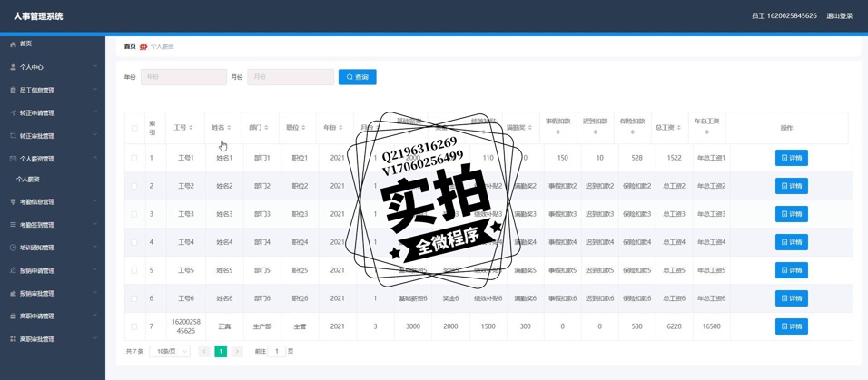Image resolution: width=868 pixels, height=380 pixels.
Task: Open 详情 for the 工号3 row
Action: 791,214
